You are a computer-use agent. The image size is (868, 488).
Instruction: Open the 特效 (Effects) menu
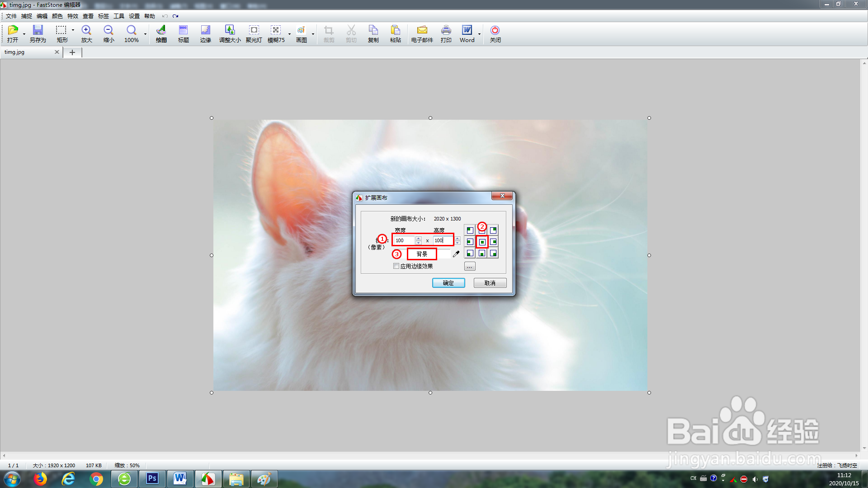(72, 16)
